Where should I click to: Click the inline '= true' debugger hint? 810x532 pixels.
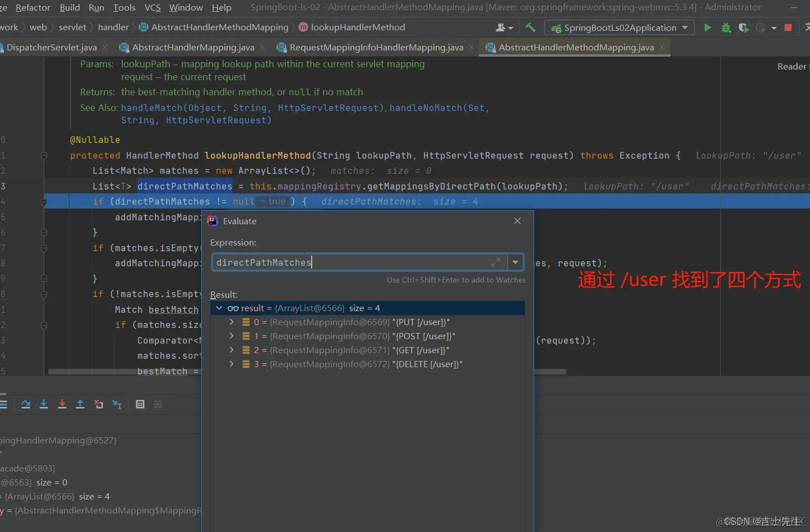coord(274,201)
